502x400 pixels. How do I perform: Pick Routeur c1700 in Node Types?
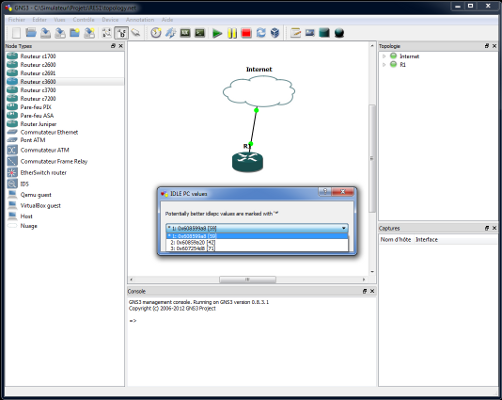pyautogui.click(x=38, y=56)
